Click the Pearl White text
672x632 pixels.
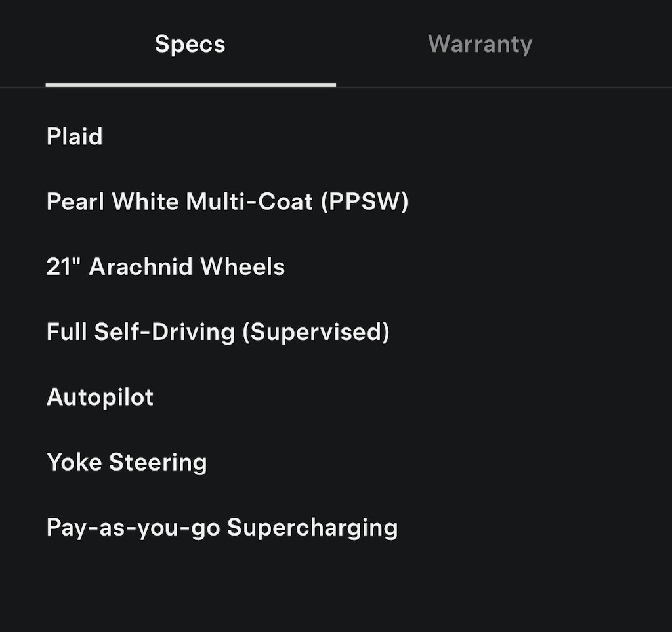click(x=112, y=201)
